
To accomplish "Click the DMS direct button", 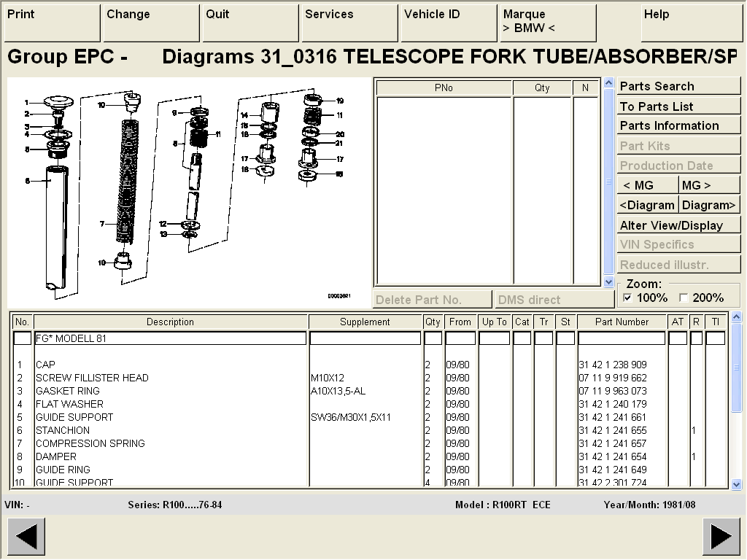I will coord(554,300).
